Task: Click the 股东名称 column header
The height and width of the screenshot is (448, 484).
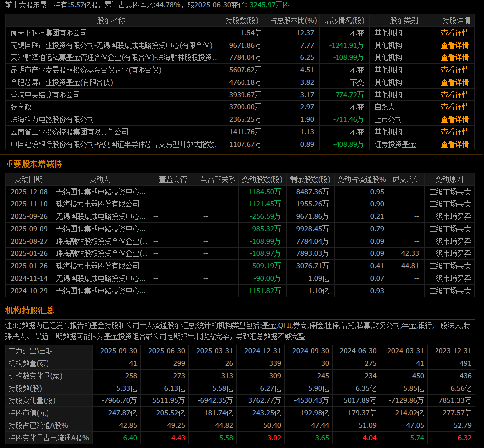Action: coord(111,20)
